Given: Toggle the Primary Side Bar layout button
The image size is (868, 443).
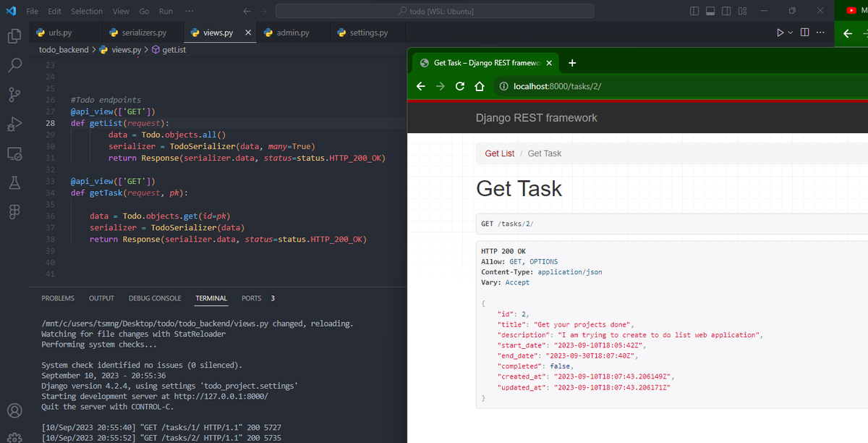Looking at the screenshot, I should [694, 11].
